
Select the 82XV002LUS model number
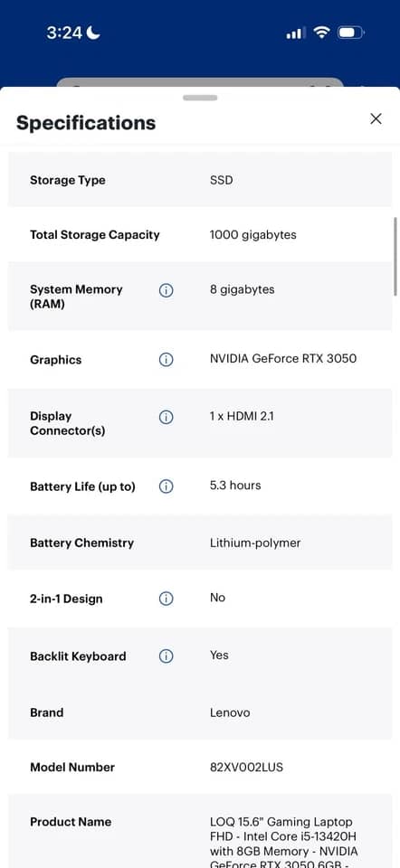(246, 768)
